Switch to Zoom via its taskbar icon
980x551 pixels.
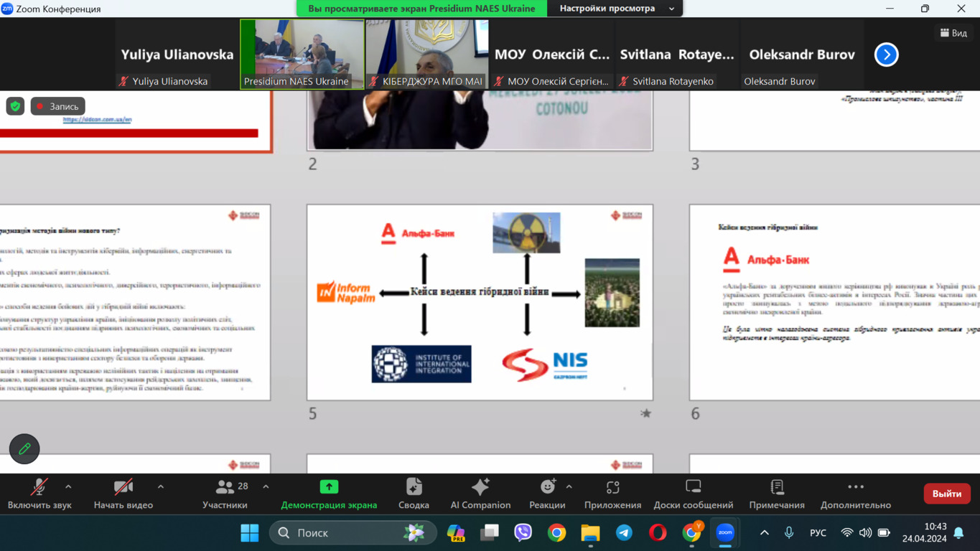725,533
